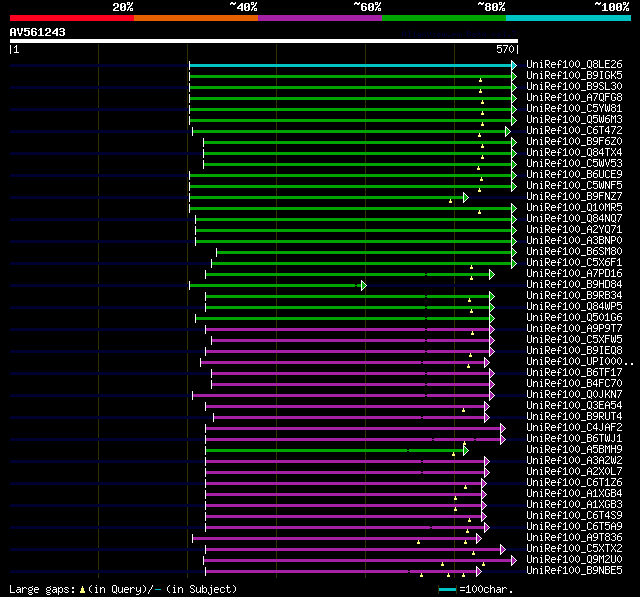
Task: Open hit UniRef100_B6TWJ1
Action: [x=574, y=439]
